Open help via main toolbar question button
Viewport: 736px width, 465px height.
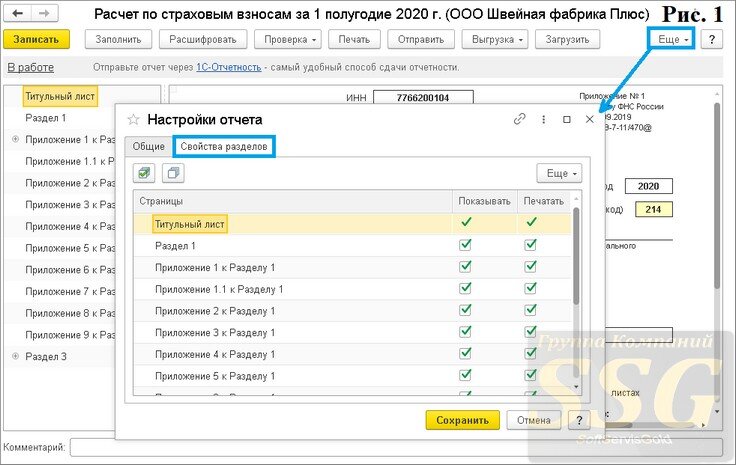[x=712, y=39]
